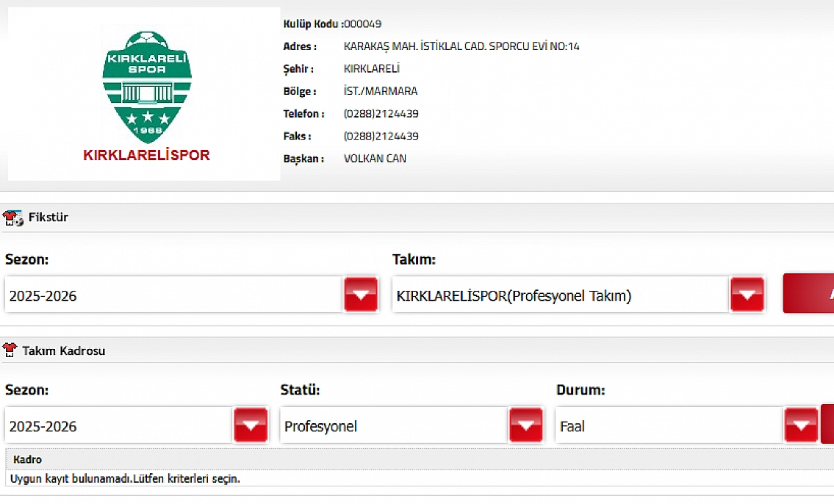Viewport: 834px width, 504px height.
Task: Click the Faks number (0288)2124439
Action: [381, 136]
